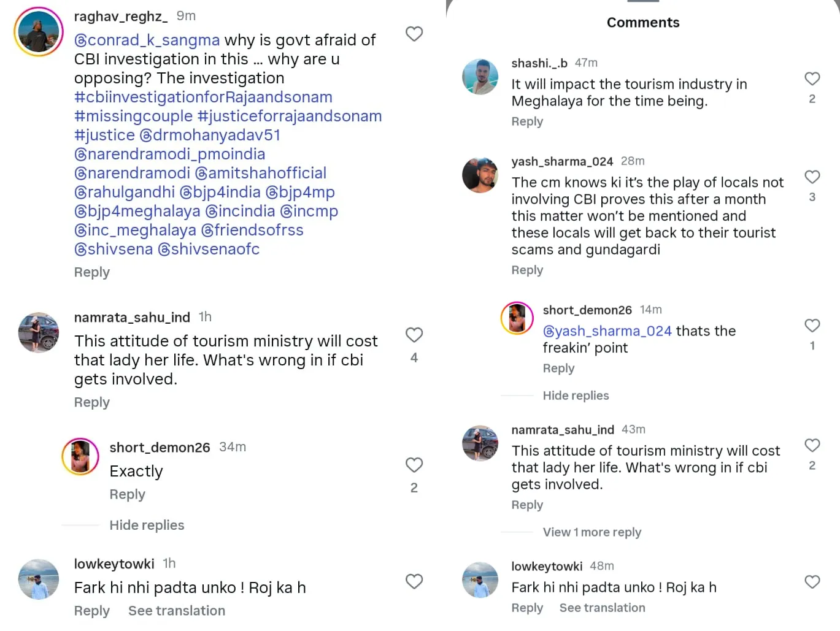
Task: Like lowkeytowki's 1h comment heart
Action: [414, 581]
